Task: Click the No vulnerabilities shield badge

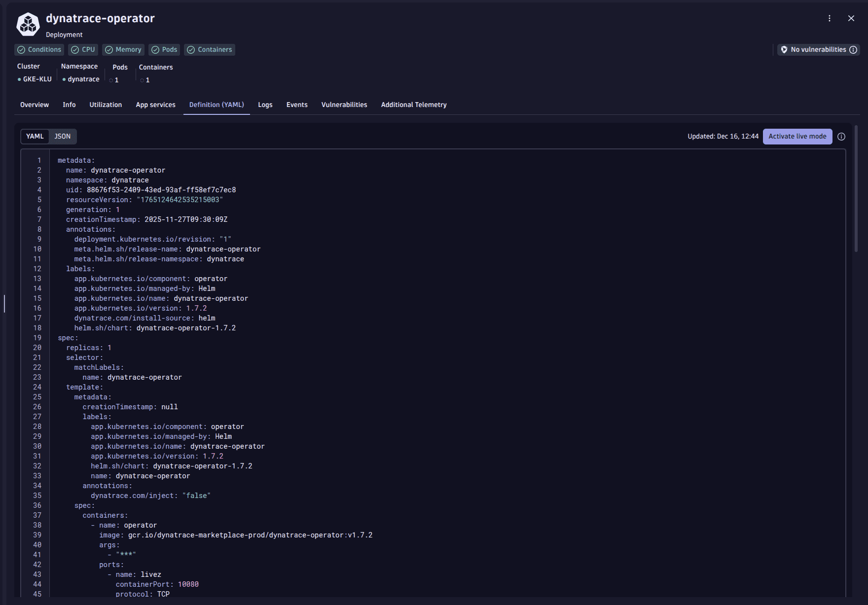Action: point(814,50)
